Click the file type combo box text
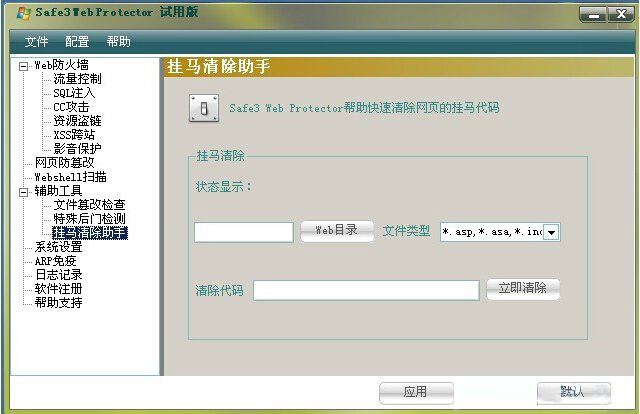Screen dimensions: 640x414 tap(492, 232)
